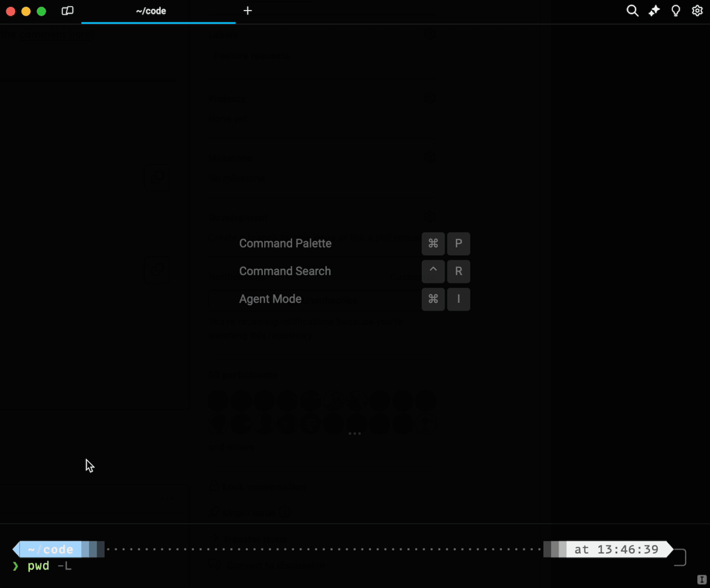Click the P key next to Command Palette
The image size is (710, 588).
pos(459,243)
